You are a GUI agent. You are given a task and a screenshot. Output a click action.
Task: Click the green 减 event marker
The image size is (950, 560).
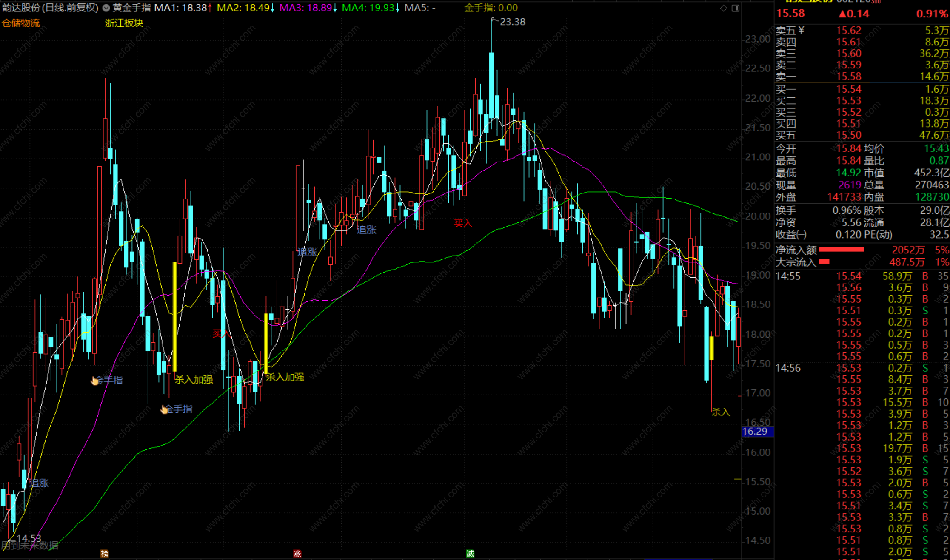coord(470,553)
